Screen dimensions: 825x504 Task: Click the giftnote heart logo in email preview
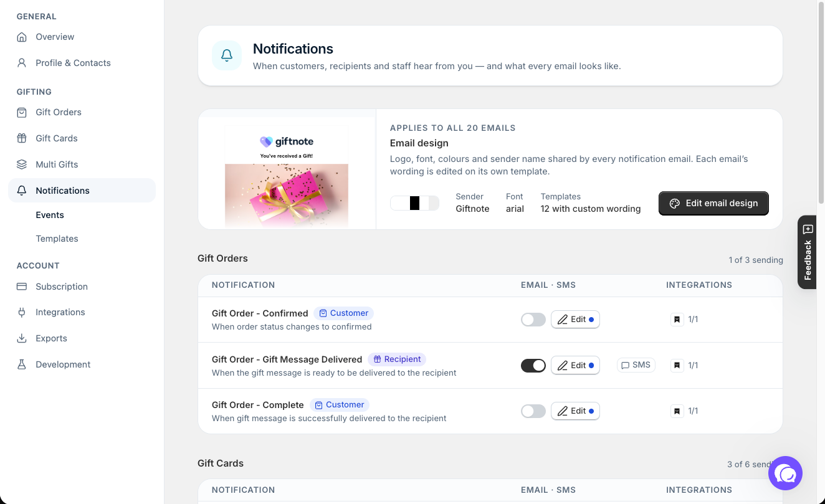click(x=266, y=142)
